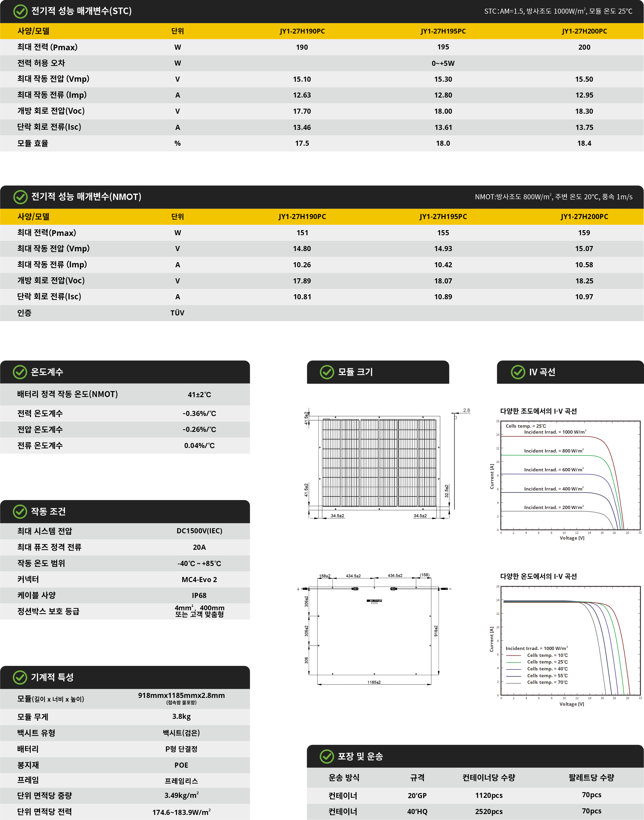644x820 pixels.
Task: Click the checkmark icon next to 온도계수
Action: (x=20, y=372)
